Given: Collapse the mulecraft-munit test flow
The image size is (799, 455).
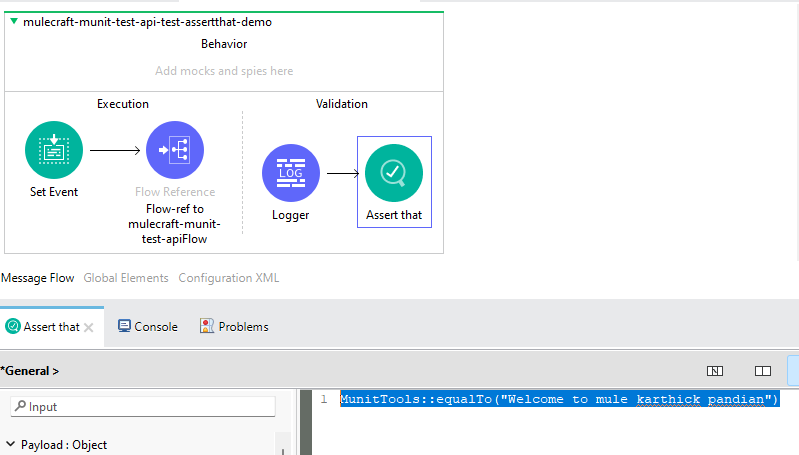Looking at the screenshot, I should click(13, 20).
